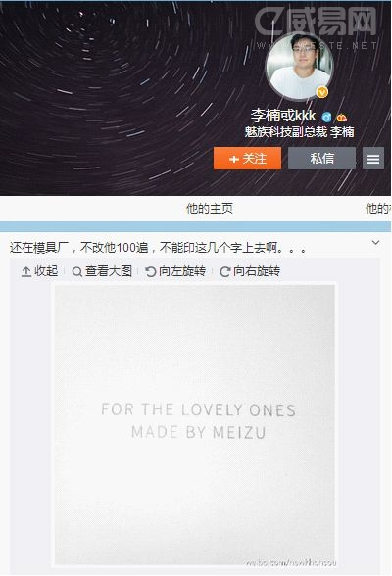View full-size image via 查看大图
Image resolution: width=392 pixels, height=576 pixels.
click(x=102, y=271)
